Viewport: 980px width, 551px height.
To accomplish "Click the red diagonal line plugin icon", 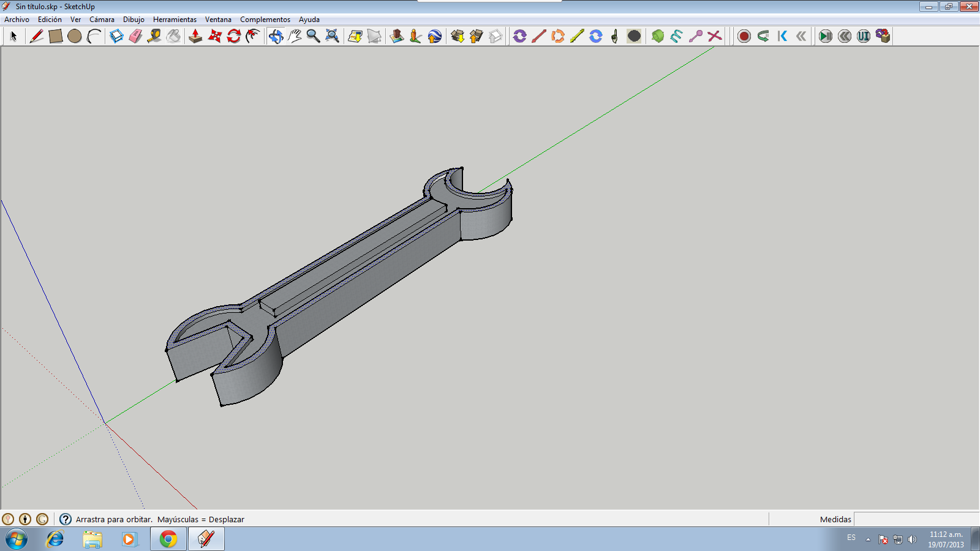I will click(539, 36).
